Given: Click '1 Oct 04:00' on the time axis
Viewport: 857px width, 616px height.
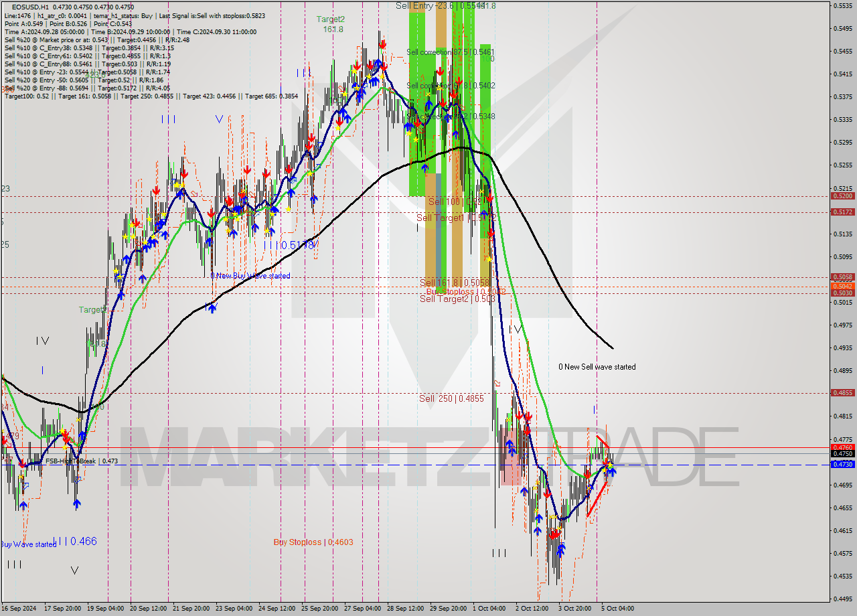Looking at the screenshot, I should tap(489, 609).
